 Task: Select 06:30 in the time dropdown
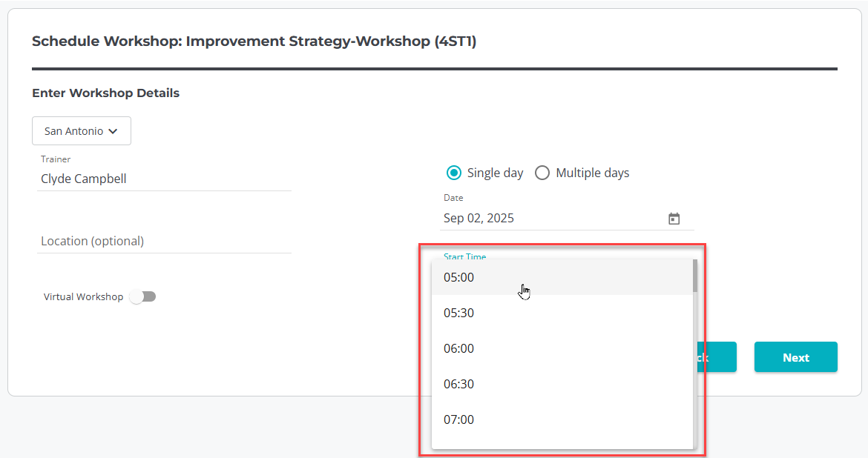click(458, 384)
